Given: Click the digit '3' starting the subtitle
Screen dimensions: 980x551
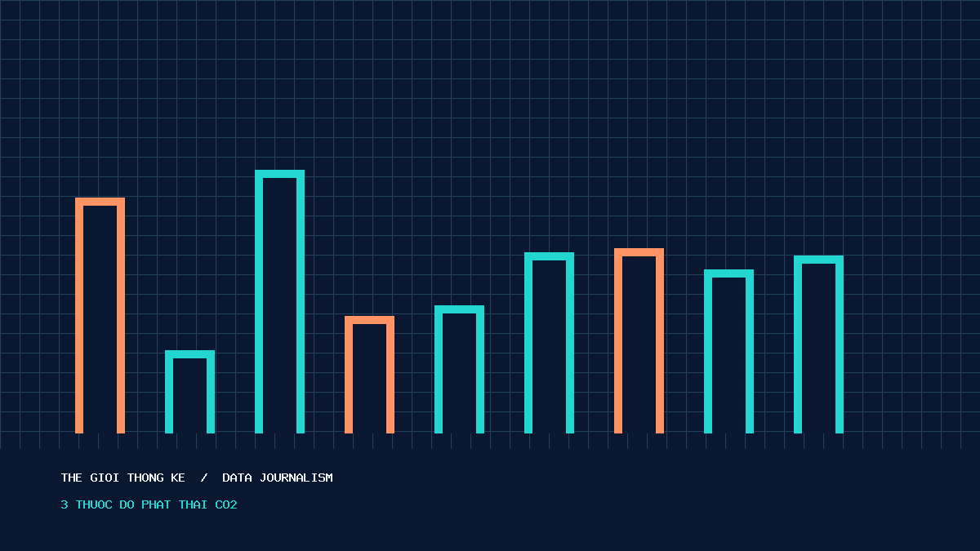Looking at the screenshot, I should pyautogui.click(x=65, y=505).
